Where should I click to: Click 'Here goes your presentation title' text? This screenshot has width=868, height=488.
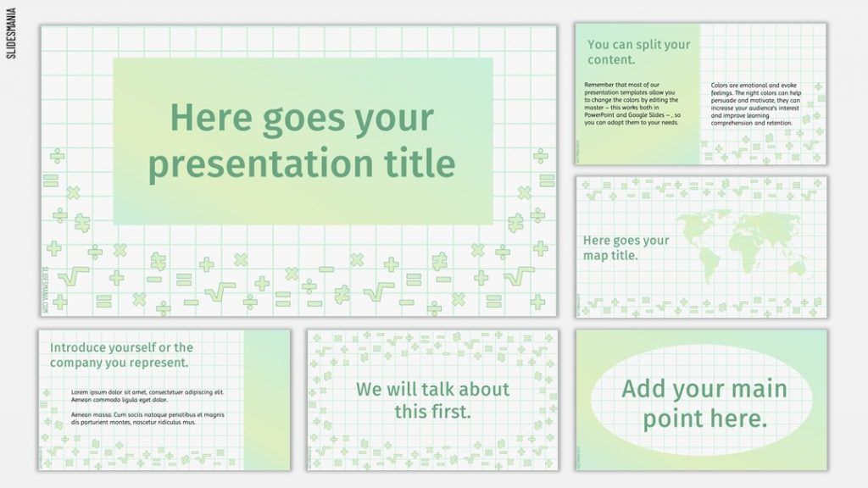(302, 141)
